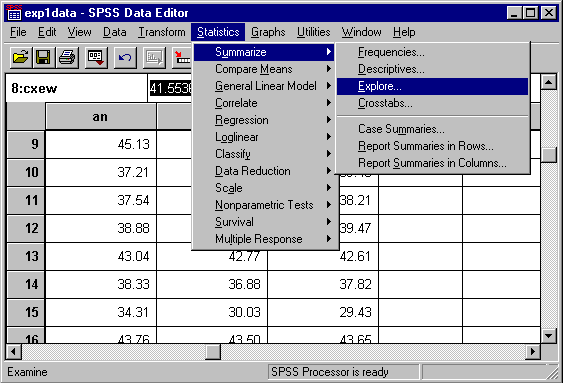Image resolution: width=563 pixels, height=383 pixels.
Task: Expand the General Linear Model submenu
Action: (x=264, y=86)
